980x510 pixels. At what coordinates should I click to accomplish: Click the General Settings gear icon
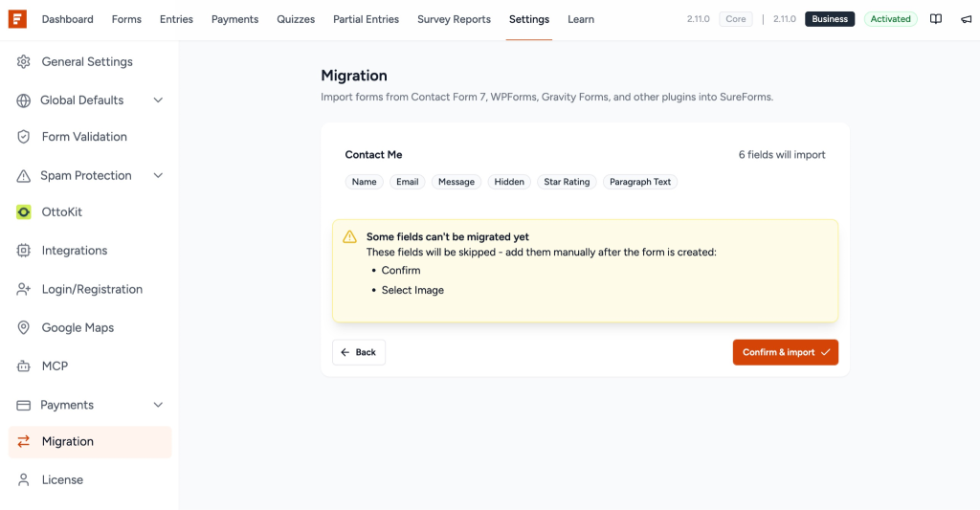pyautogui.click(x=24, y=62)
